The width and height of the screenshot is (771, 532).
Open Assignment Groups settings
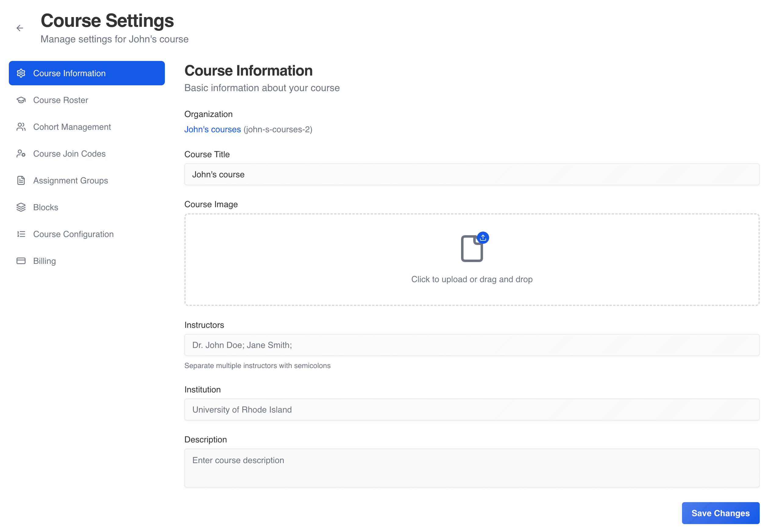pos(87,181)
